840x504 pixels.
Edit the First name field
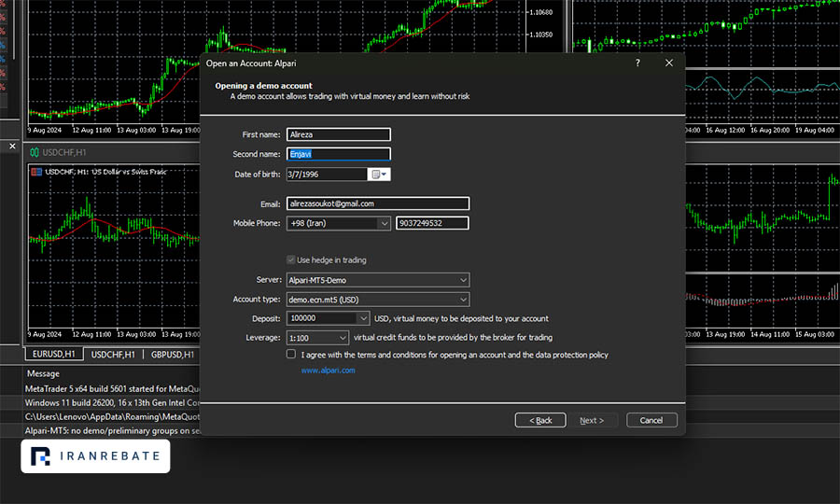[x=339, y=134]
